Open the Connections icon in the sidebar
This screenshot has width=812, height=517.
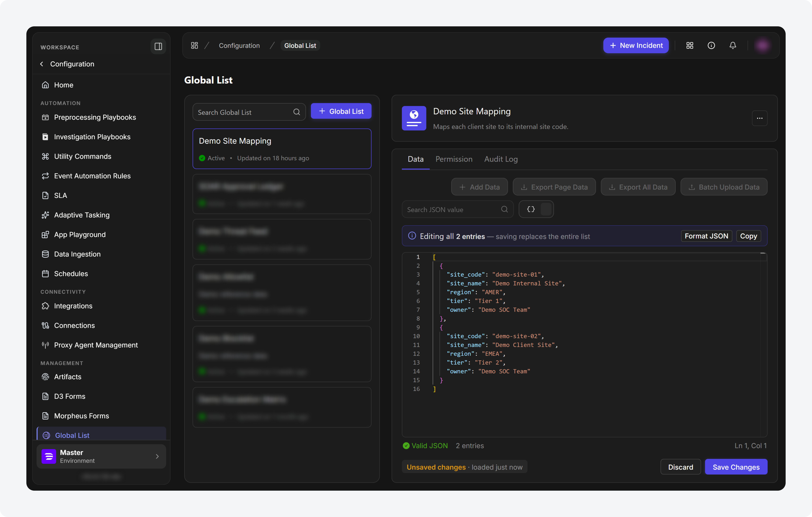pyautogui.click(x=45, y=326)
